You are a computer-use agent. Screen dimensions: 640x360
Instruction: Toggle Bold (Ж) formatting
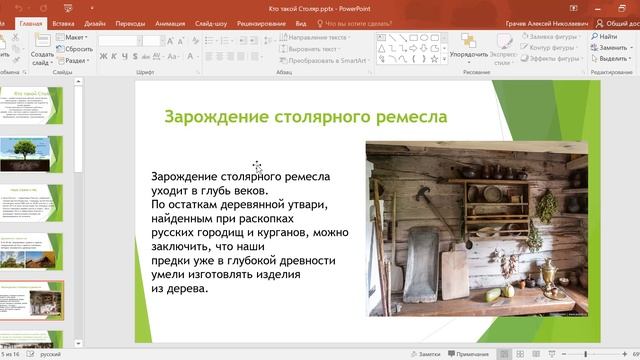(x=104, y=56)
